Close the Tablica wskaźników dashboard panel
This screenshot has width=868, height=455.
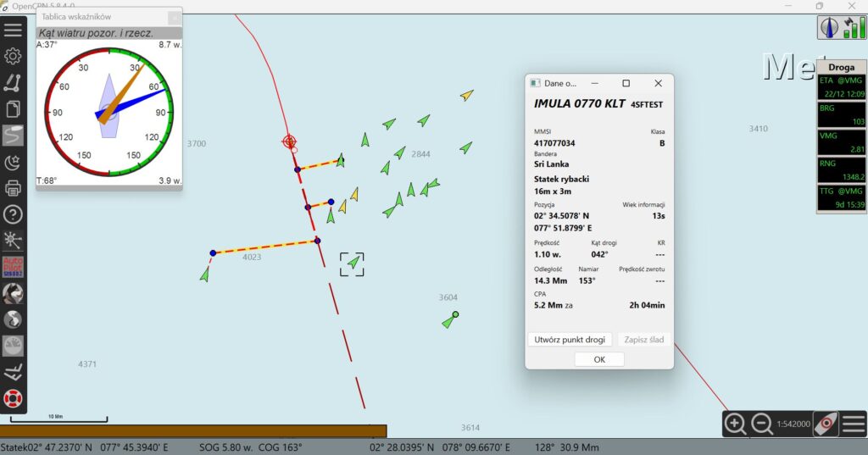(x=174, y=17)
